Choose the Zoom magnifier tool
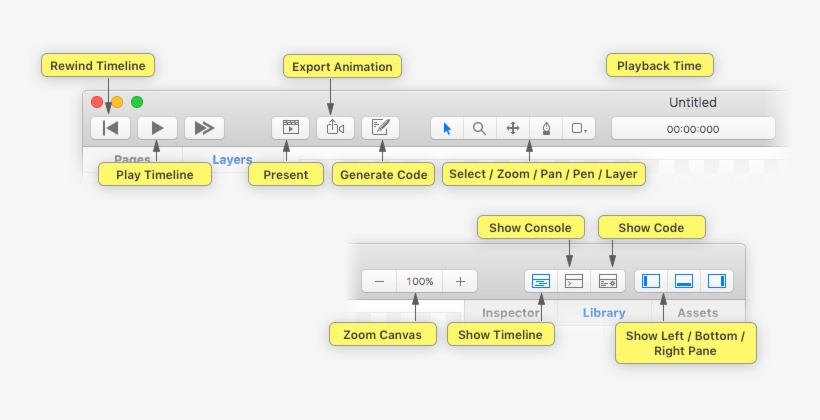This screenshot has width=820, height=420. pos(480,128)
